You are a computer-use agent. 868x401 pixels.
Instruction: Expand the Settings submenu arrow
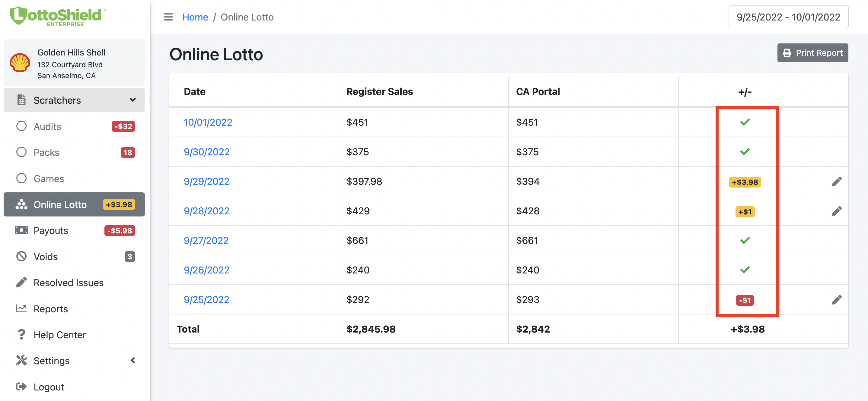[x=133, y=361]
